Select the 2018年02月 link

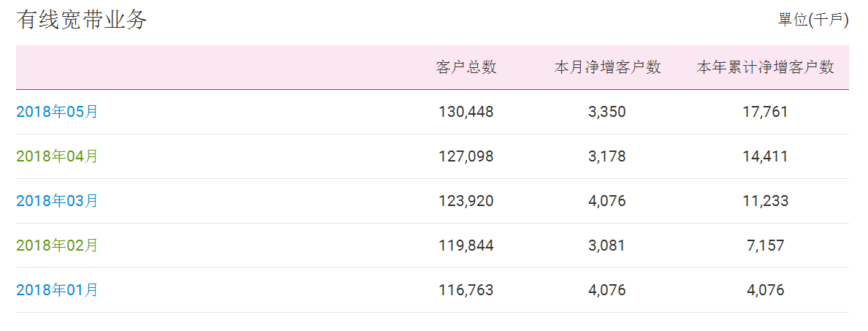click(57, 246)
